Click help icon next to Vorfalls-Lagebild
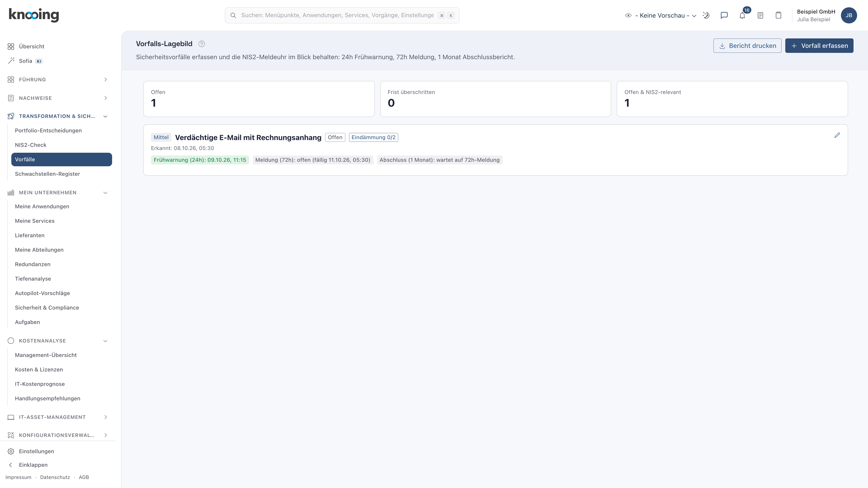The width and height of the screenshot is (868, 488). 201,44
